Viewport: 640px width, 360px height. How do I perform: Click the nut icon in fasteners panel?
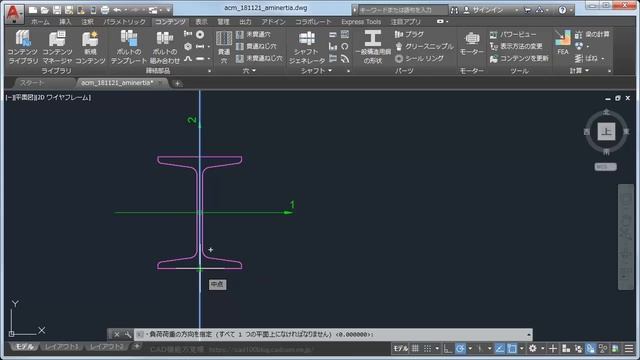coord(188,47)
